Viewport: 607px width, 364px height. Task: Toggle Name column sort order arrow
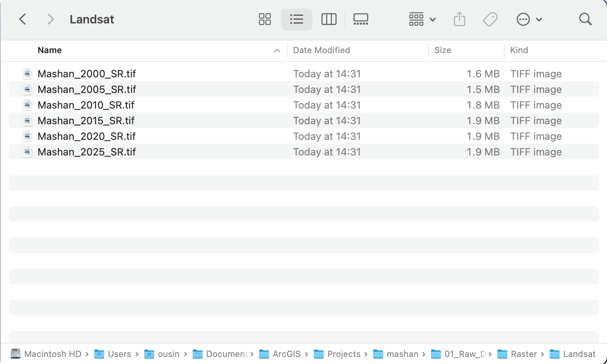coord(277,50)
